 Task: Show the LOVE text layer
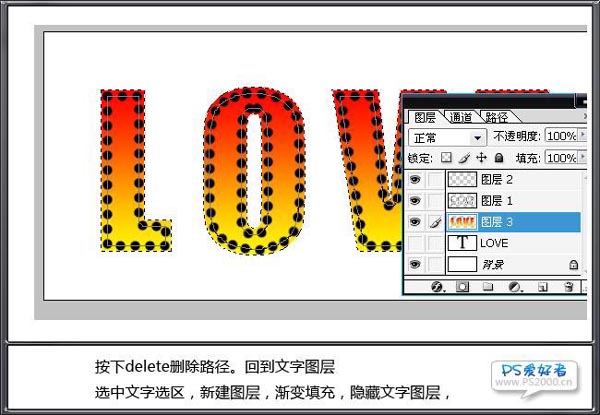coord(416,243)
